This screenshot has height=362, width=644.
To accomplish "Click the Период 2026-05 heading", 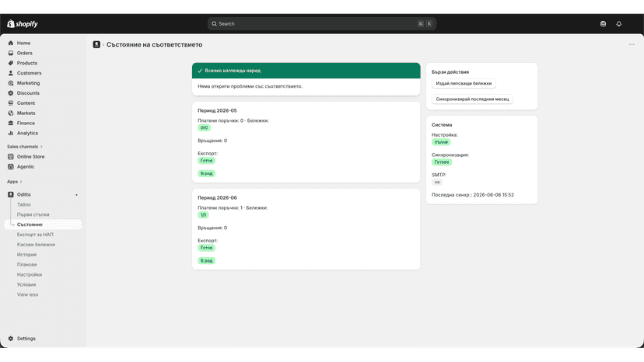I will click(x=217, y=111).
